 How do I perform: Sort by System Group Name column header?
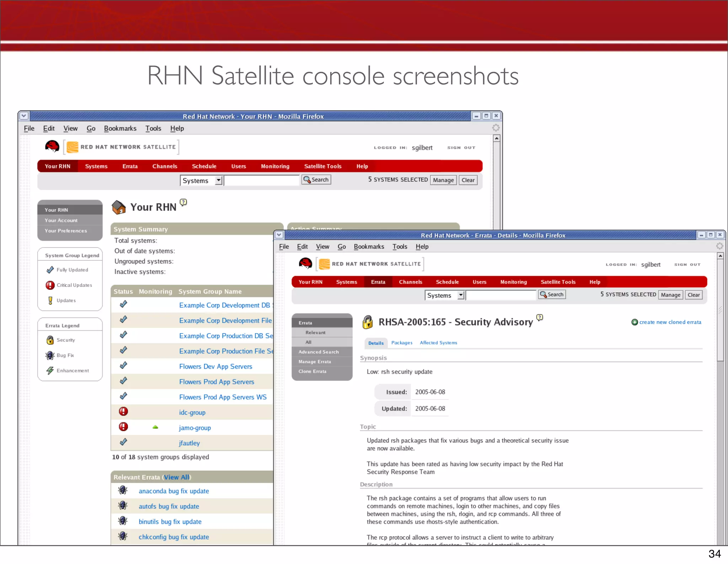[210, 291]
